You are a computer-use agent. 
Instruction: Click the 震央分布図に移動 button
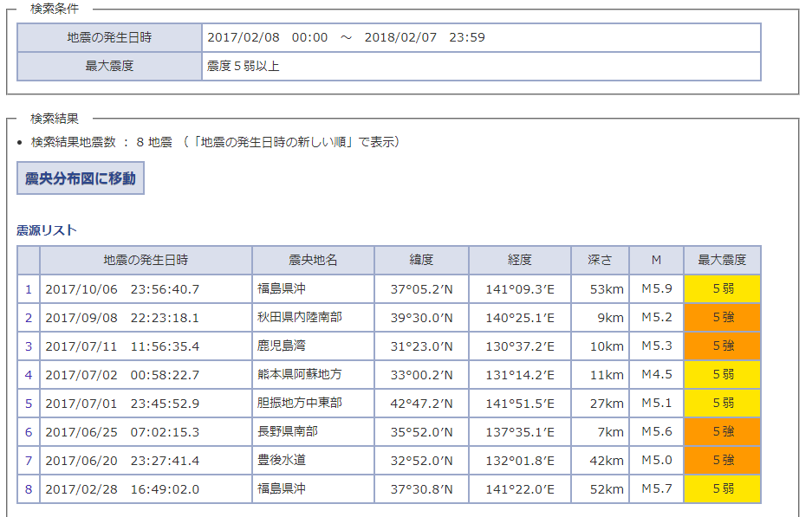coord(81,178)
